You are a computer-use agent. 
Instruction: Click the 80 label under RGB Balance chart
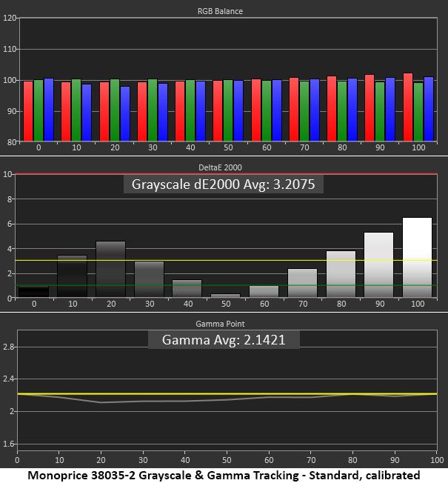coord(342,147)
